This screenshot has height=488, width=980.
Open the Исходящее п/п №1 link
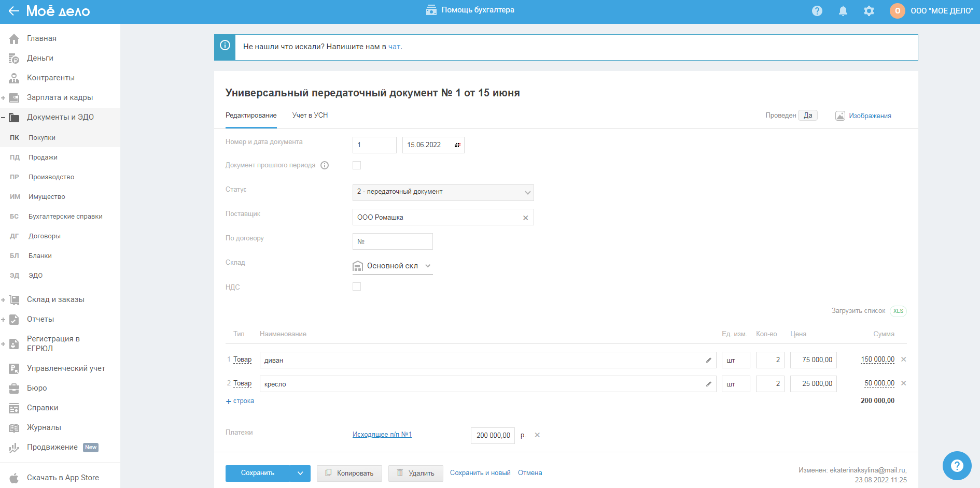[x=382, y=435]
